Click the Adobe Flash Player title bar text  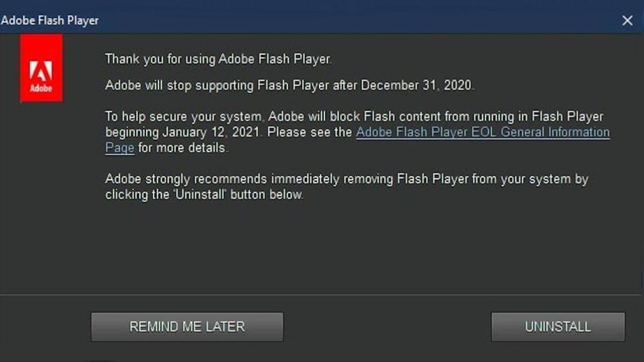[x=49, y=20]
